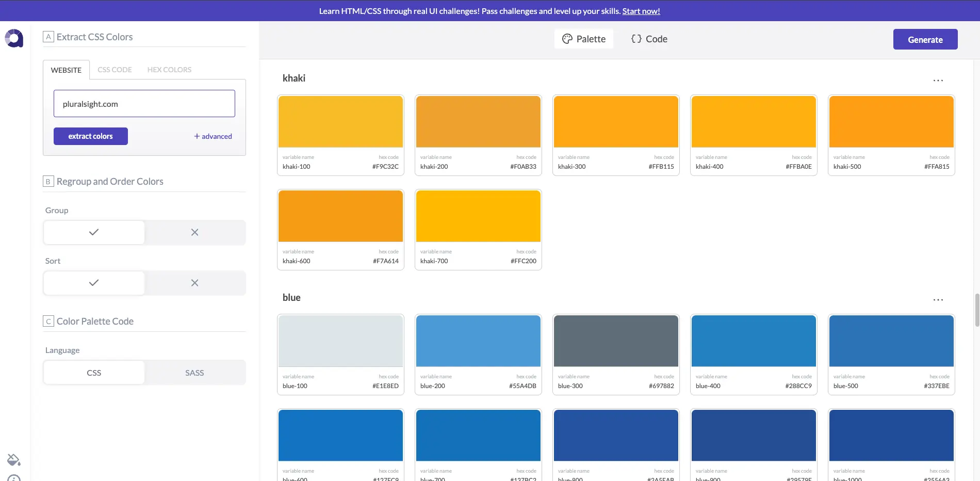Select CSS as palette code language
Viewport: 980px width, 481px height.
coord(94,373)
